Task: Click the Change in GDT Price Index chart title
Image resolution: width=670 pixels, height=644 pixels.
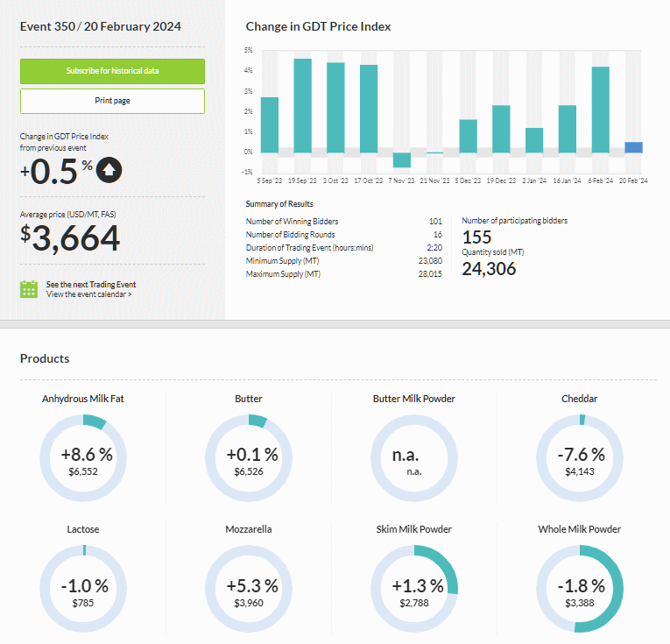Action: (x=318, y=26)
